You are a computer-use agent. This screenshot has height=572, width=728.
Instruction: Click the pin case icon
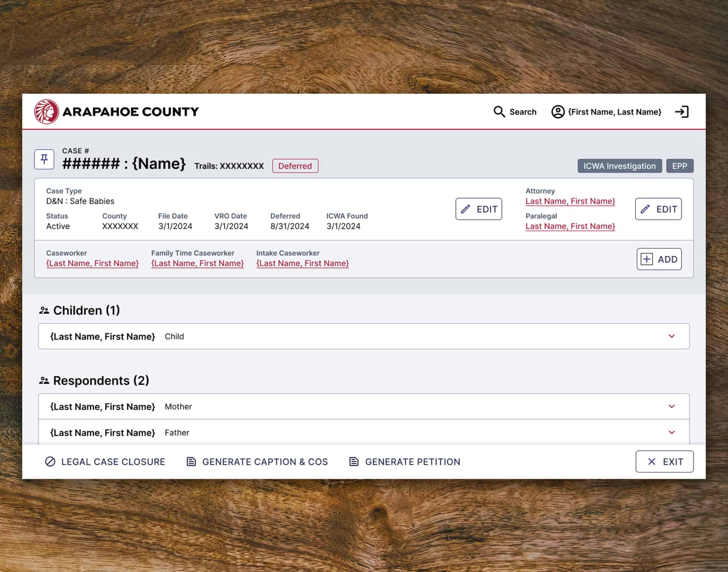[x=44, y=159]
